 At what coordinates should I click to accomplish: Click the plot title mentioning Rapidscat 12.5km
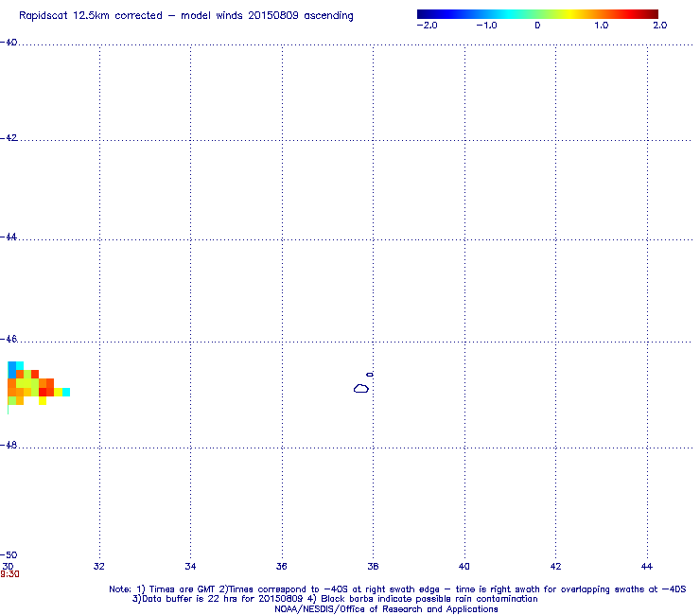point(185,16)
